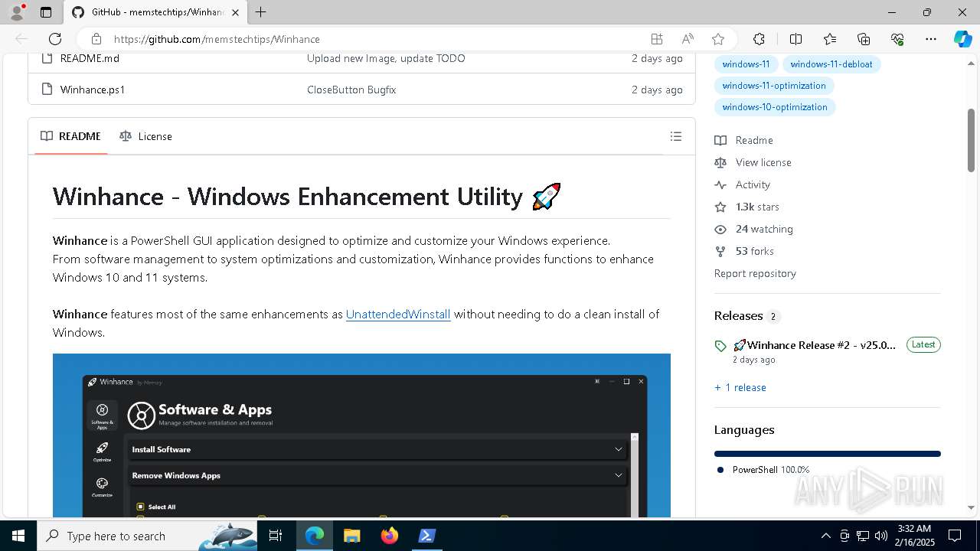Image resolution: width=980 pixels, height=551 pixels.
Task: Open the Releases heading link
Action: 746,316
